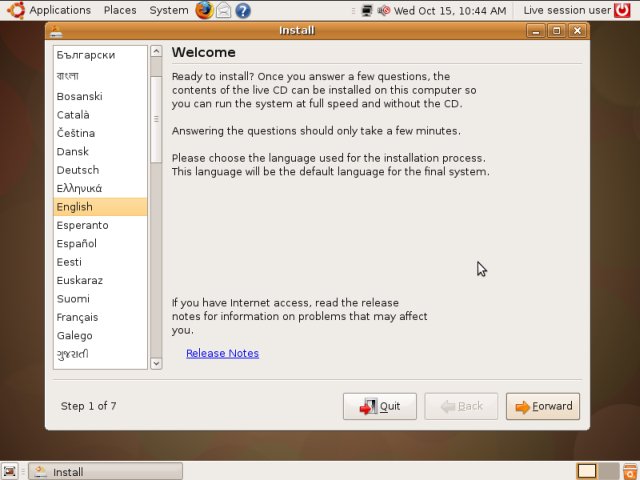Click the language list scroll down arrow
The image size is (640, 480).
pyautogui.click(x=156, y=363)
